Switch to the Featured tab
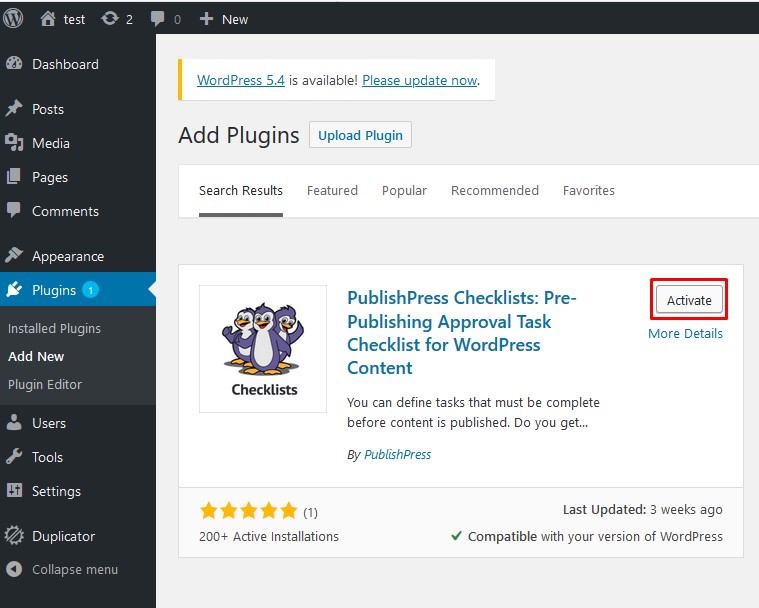The image size is (759, 608). pyautogui.click(x=332, y=190)
